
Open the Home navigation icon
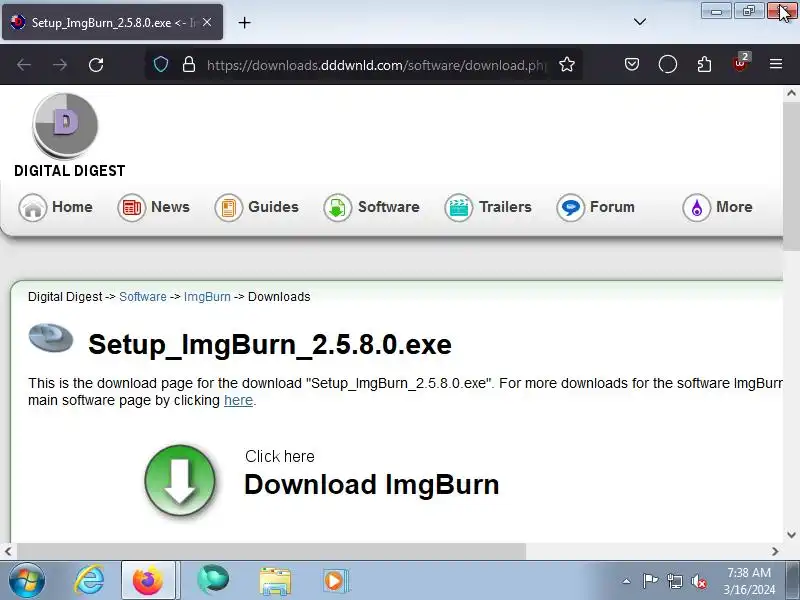click(33, 208)
